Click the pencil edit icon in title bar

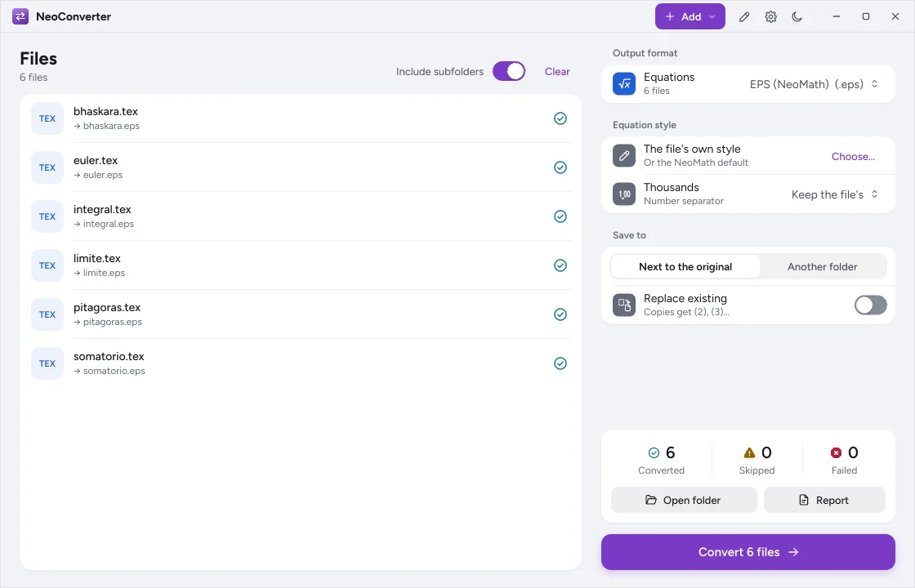click(x=744, y=17)
